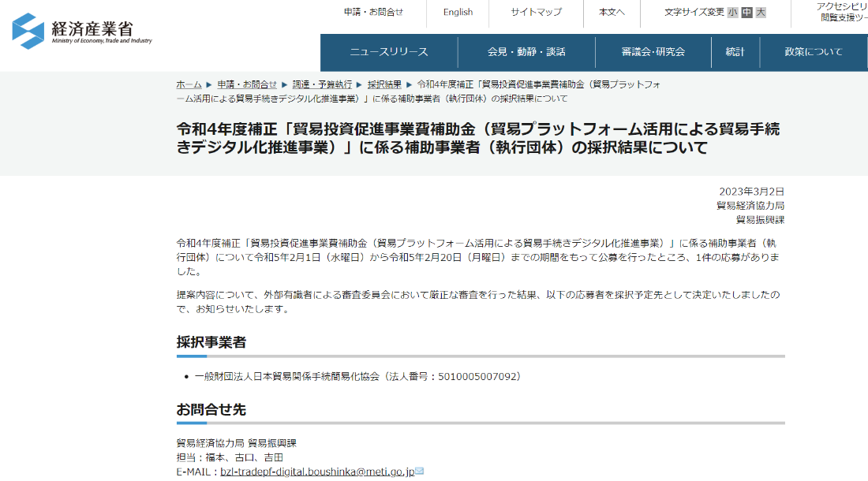
Task: Set text size to 大
Action: (761, 12)
